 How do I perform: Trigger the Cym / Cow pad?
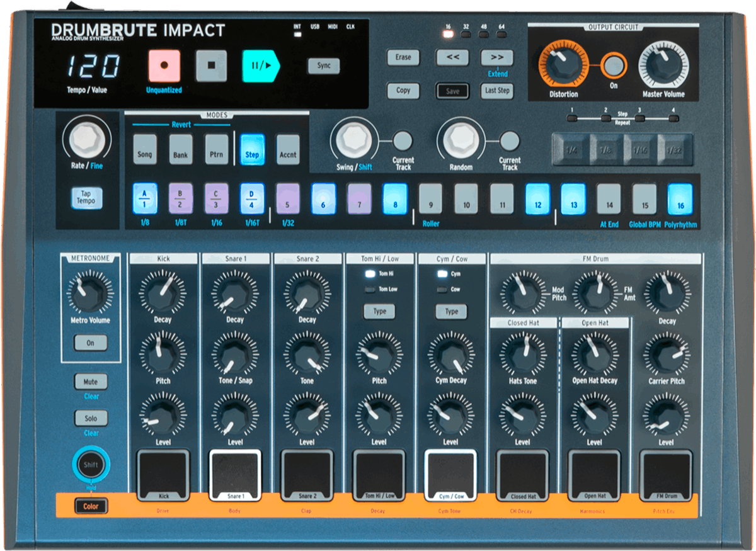[451, 475]
